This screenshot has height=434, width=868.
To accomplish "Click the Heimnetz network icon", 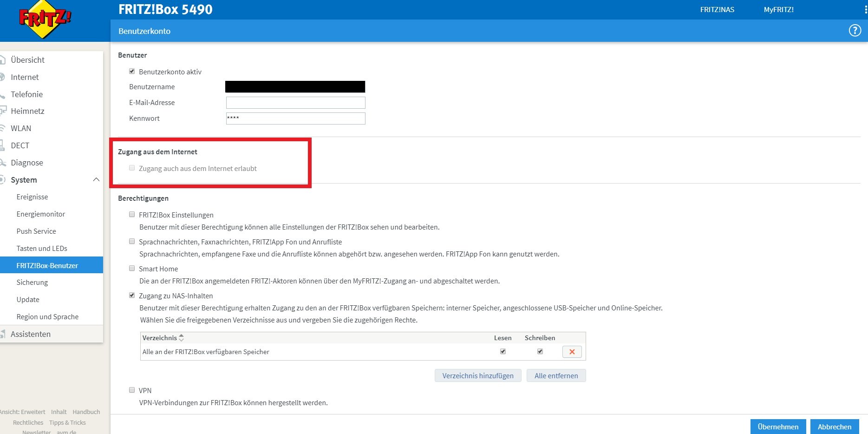I will [x=3, y=111].
